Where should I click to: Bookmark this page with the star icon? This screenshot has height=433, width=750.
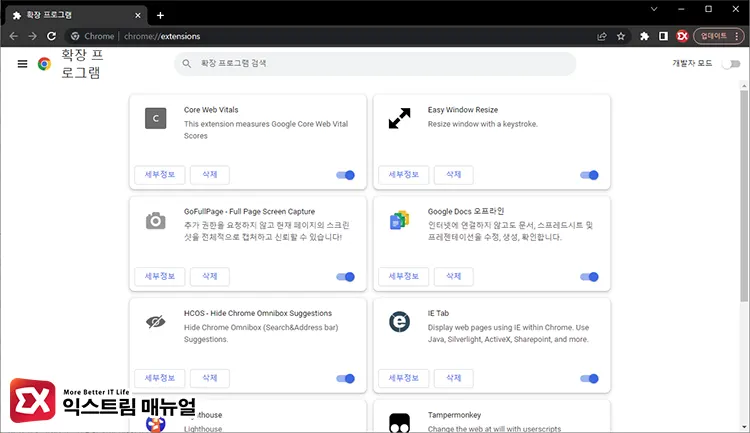click(x=621, y=36)
